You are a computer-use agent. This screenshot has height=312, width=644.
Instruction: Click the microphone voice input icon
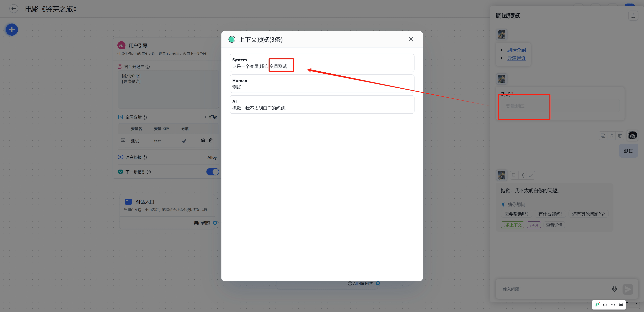pyautogui.click(x=614, y=289)
